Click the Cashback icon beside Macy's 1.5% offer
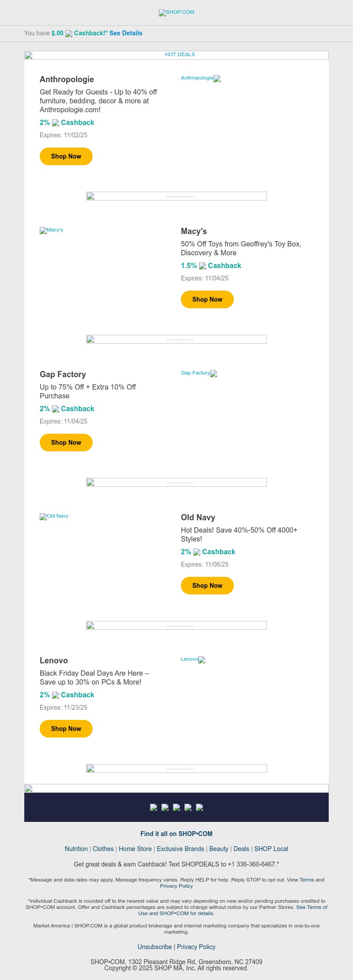Screen dimensions: 353x980 (203, 266)
